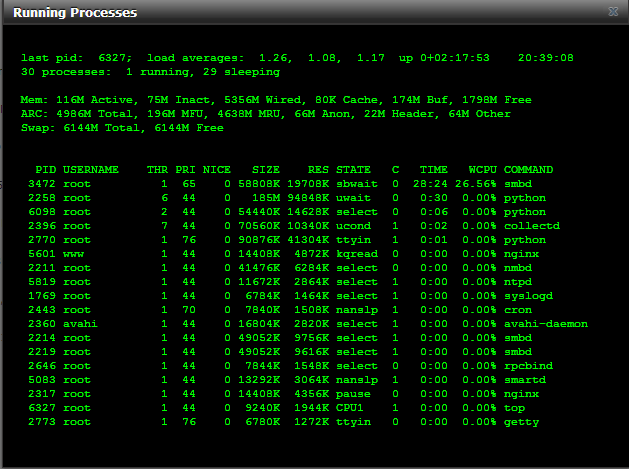The width and height of the screenshot is (629, 469).
Task: Click the sbwait state text
Action: pyautogui.click(x=357, y=184)
